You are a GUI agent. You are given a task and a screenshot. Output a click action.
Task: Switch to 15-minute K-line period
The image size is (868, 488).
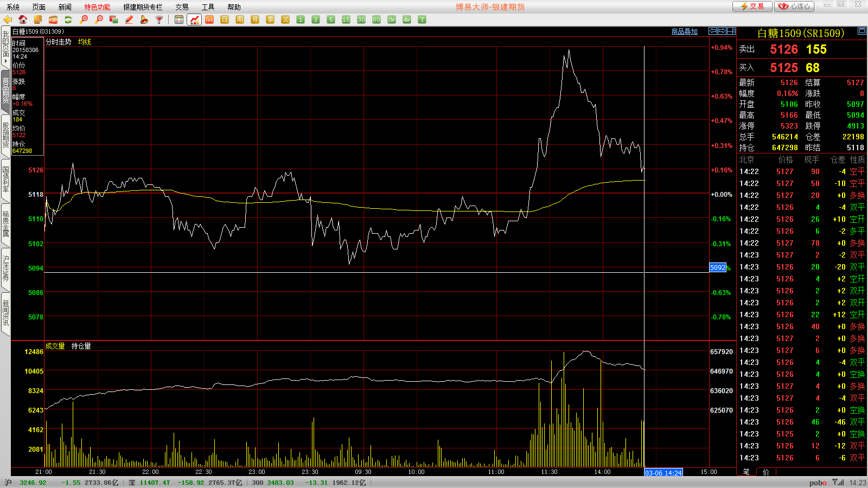click(346, 20)
